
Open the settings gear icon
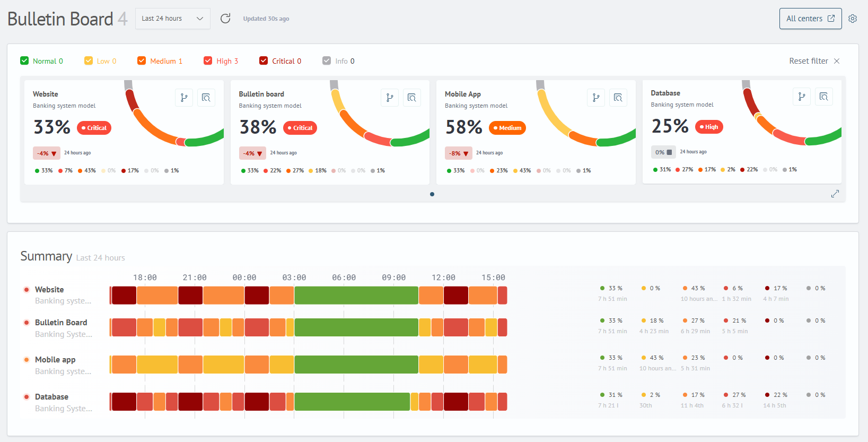(853, 19)
